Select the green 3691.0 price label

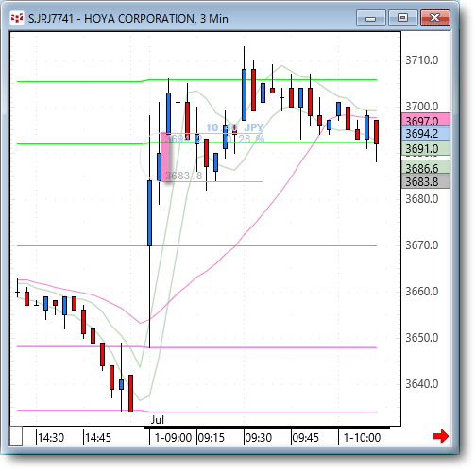(x=426, y=148)
